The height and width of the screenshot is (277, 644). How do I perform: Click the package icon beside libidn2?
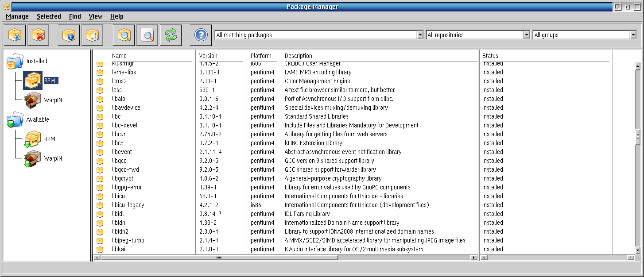point(100,231)
